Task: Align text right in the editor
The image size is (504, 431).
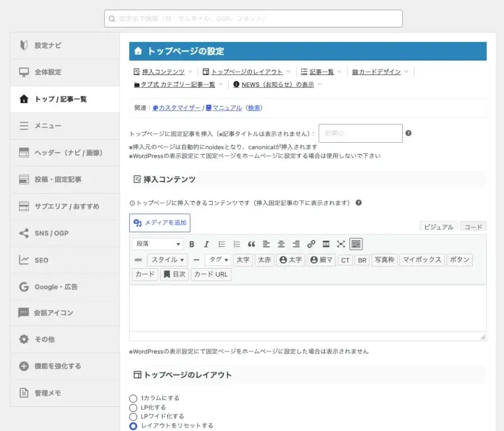Action: tap(296, 245)
